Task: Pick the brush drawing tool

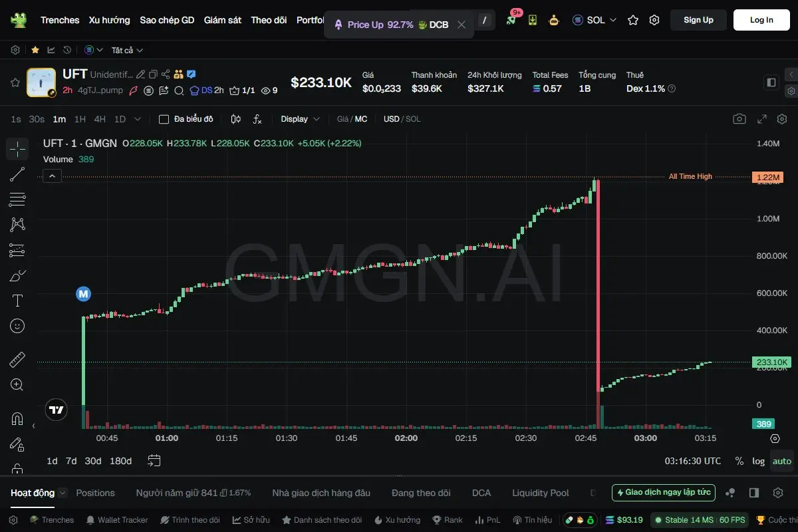Action: pos(17,275)
